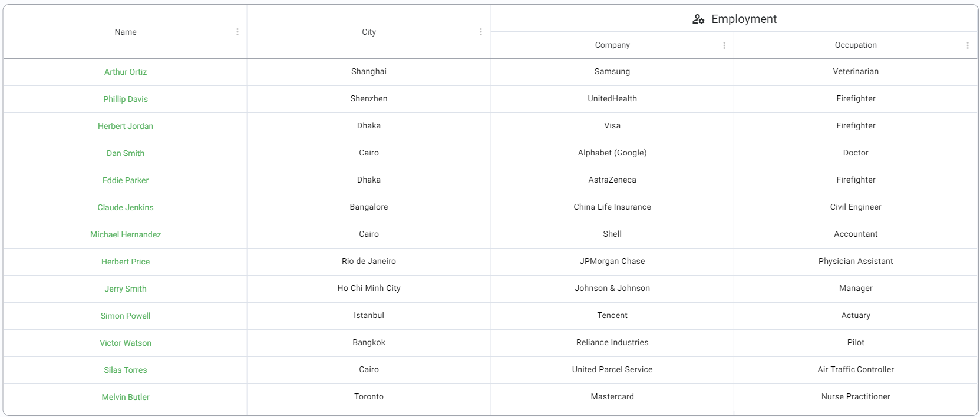Sort by the Name column header
980x417 pixels.
click(x=126, y=32)
